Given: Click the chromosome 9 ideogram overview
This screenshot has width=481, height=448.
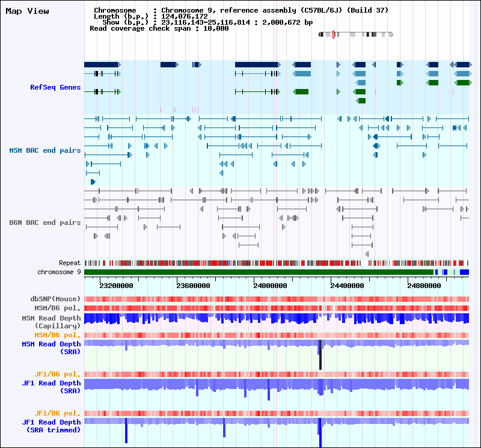Looking at the screenshot, I should coord(356,34).
